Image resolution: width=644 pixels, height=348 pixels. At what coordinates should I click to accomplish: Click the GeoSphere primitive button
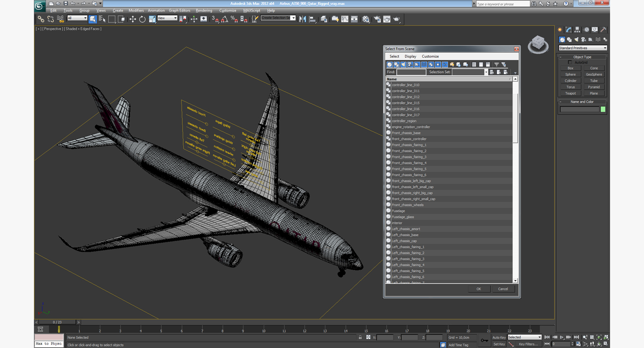594,74
